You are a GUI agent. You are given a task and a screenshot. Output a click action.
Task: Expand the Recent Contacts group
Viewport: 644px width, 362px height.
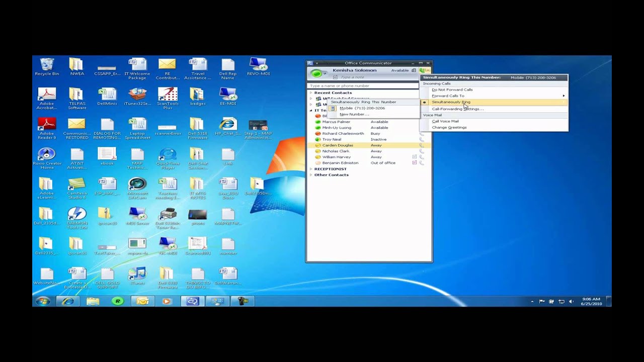click(311, 93)
